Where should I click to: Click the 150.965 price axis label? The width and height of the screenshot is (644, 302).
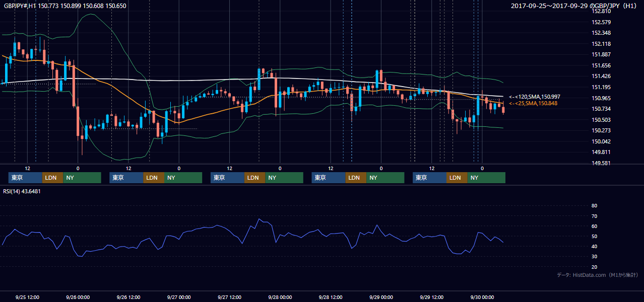[601, 98]
